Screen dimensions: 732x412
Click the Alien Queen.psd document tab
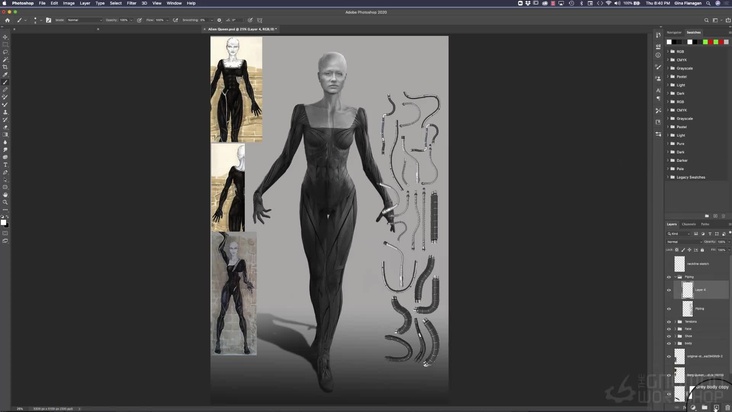click(x=242, y=29)
